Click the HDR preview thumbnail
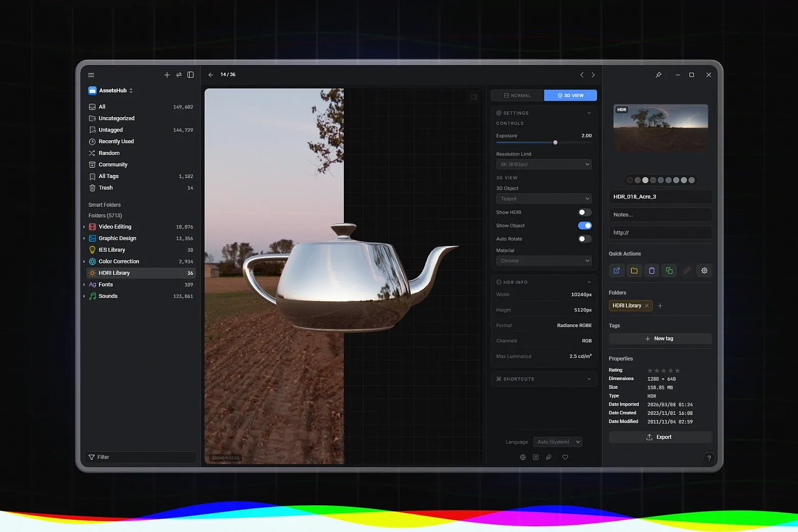 (x=660, y=128)
